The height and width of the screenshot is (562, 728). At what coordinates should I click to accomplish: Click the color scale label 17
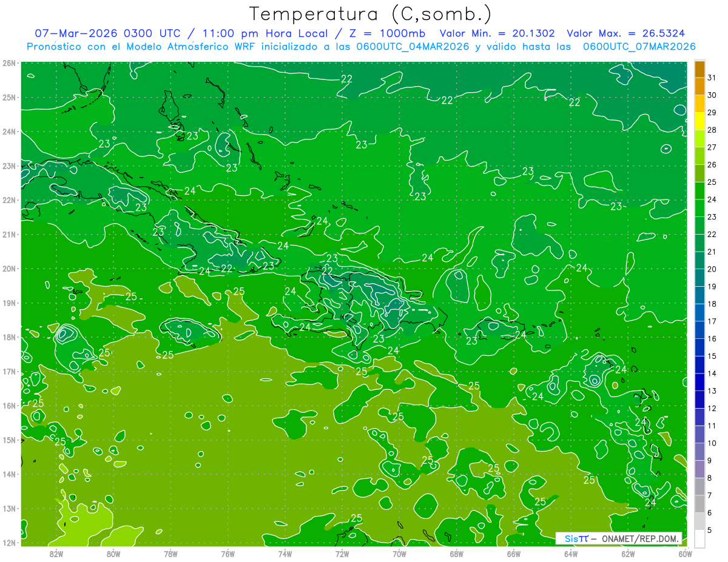tap(712, 321)
